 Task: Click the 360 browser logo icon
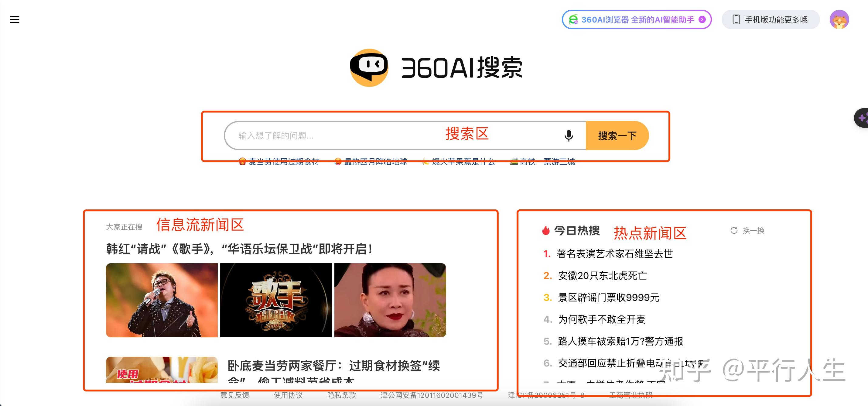(573, 19)
